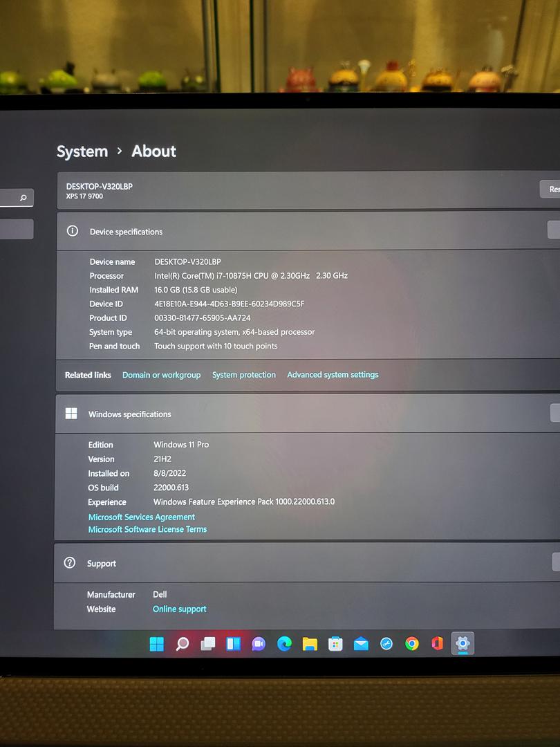
Task: Click the Installed RAM label
Action: 114,290
